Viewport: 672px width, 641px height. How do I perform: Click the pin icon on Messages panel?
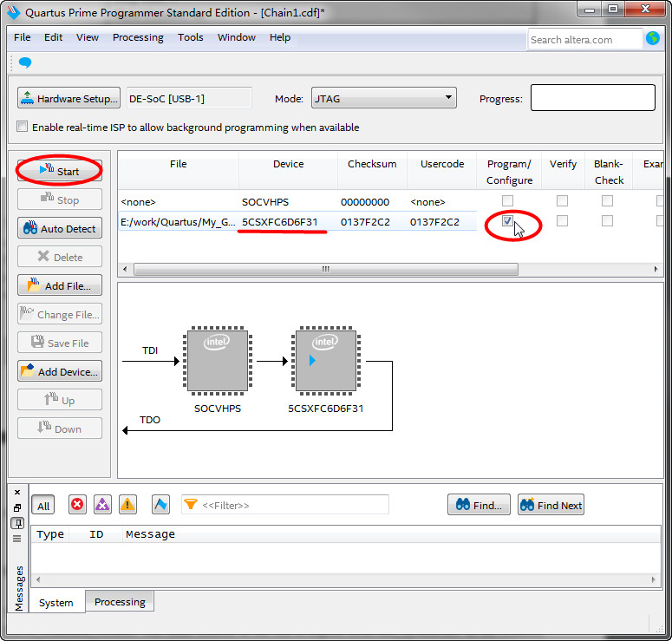pos(17,523)
